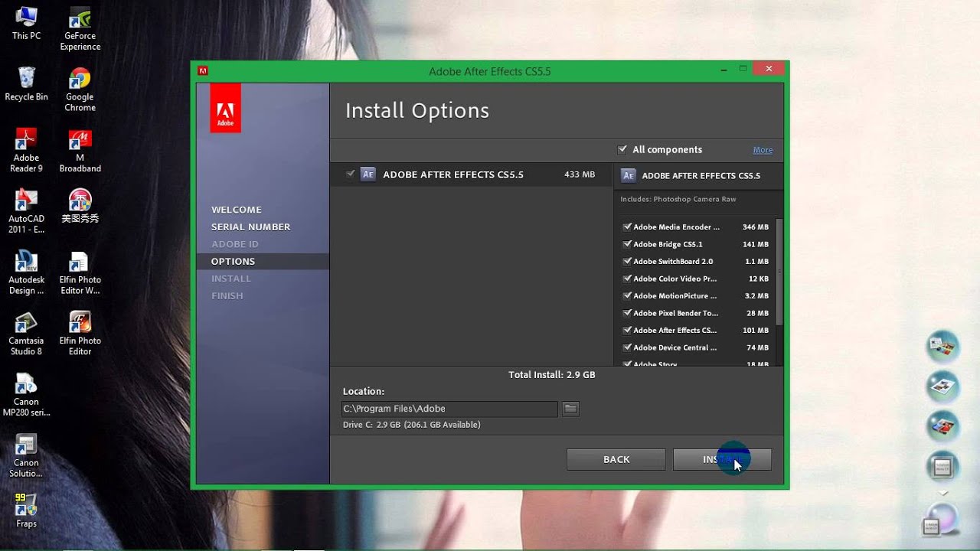Launch Fraps desktop shortcut
980x551 pixels.
click(26, 511)
